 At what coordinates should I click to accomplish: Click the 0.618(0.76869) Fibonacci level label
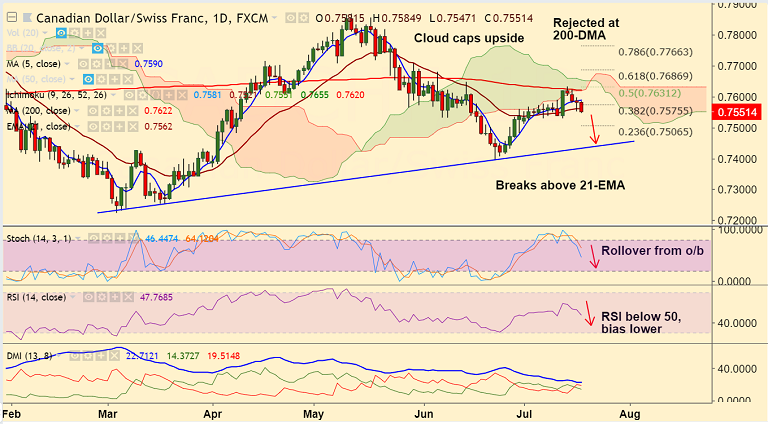tap(655, 76)
